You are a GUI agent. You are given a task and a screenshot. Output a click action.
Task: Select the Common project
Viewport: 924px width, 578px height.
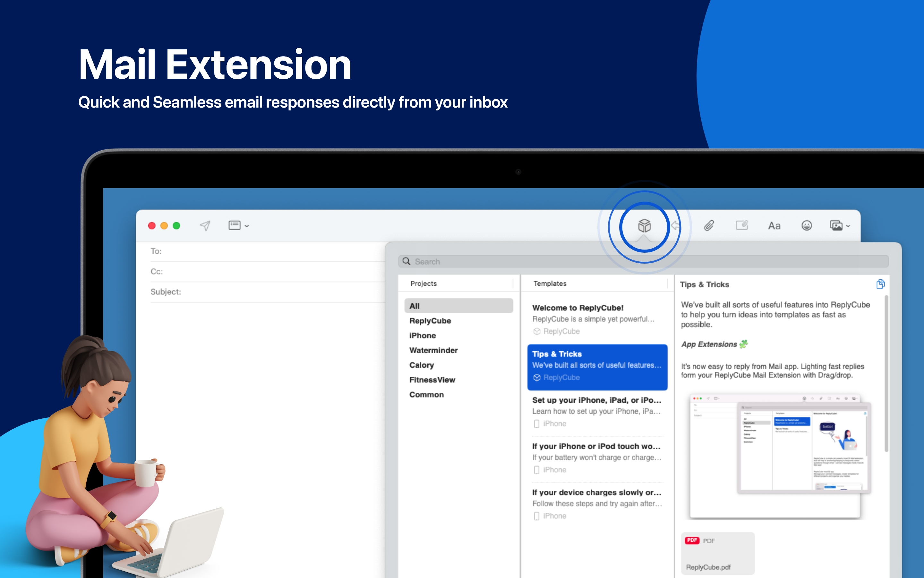coord(458,395)
